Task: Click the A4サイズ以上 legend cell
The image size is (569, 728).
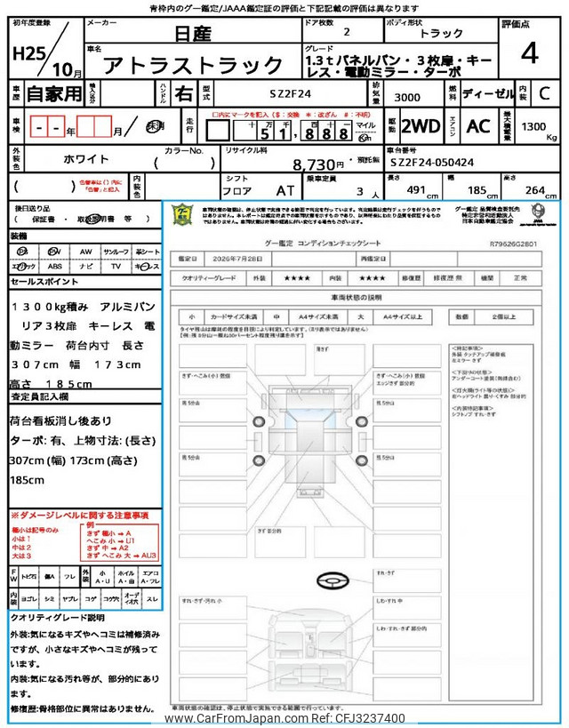Action: (402, 316)
